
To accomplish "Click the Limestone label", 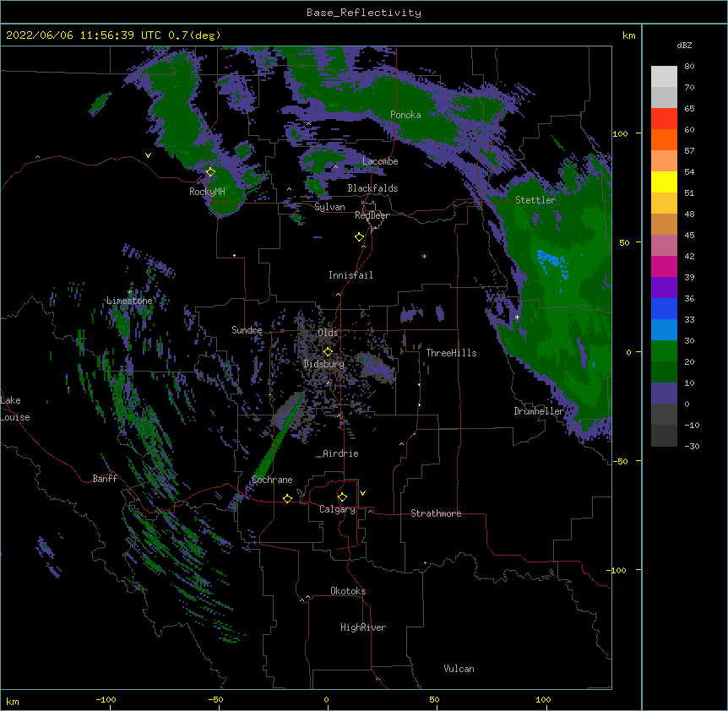I will pyautogui.click(x=129, y=301).
